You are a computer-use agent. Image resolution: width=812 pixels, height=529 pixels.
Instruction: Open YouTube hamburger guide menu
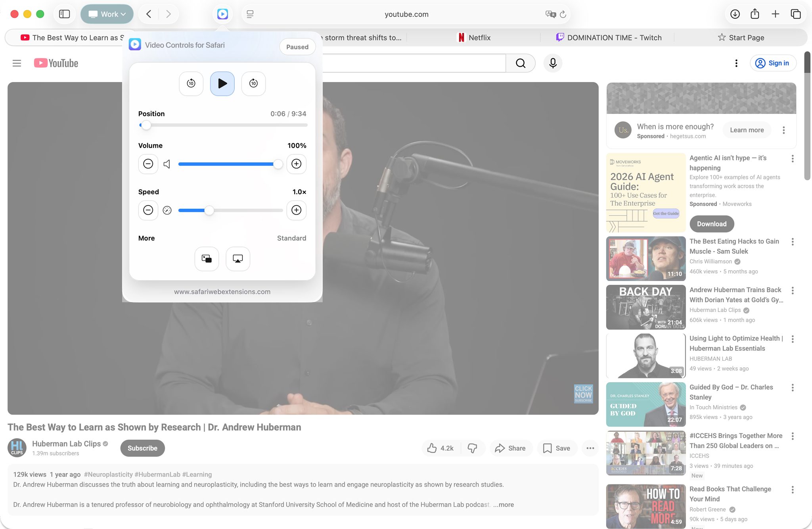pyautogui.click(x=17, y=63)
